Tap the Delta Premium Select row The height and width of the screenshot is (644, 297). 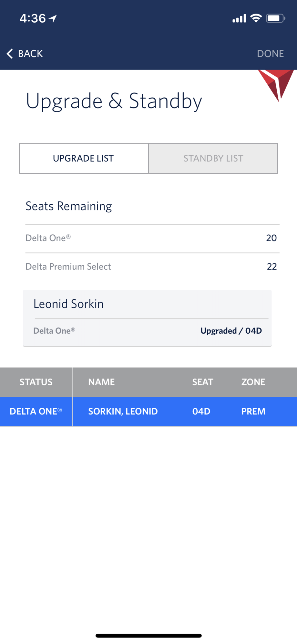tap(152, 267)
